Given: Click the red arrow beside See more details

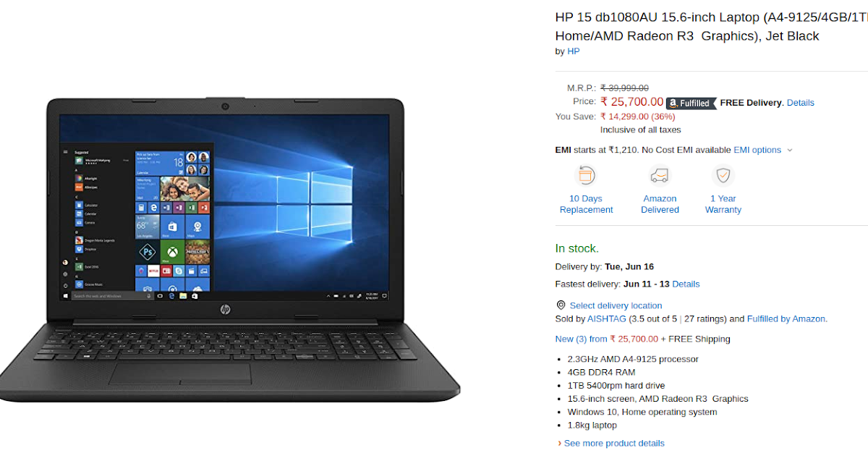Looking at the screenshot, I should tap(559, 443).
